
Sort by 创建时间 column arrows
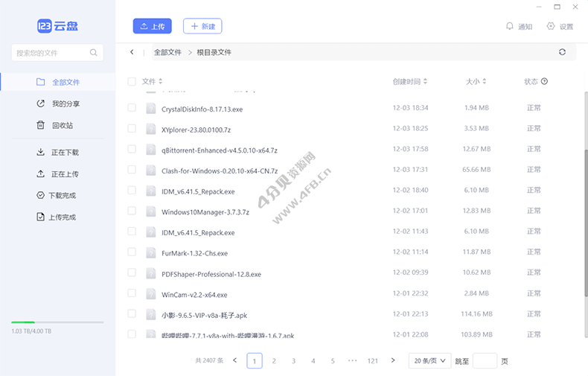click(x=425, y=81)
